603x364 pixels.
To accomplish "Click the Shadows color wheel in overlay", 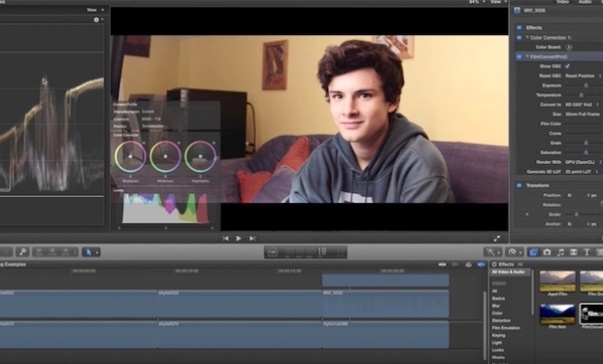I will [130, 156].
